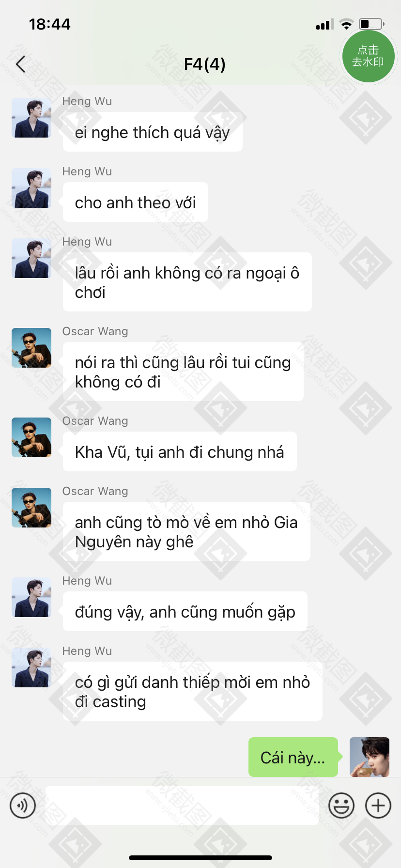Tap Oscar Wang's avatar beside 'Kha Vũ' message
Viewport: 401px width, 868px height.
[31, 437]
